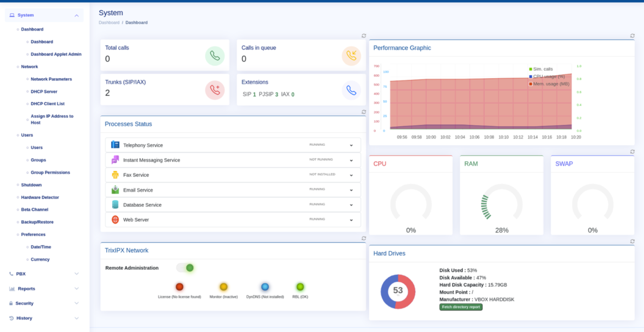Screen dimensions: 644x332
Task: Click the blue Extensions phone icon
Action: click(351, 91)
